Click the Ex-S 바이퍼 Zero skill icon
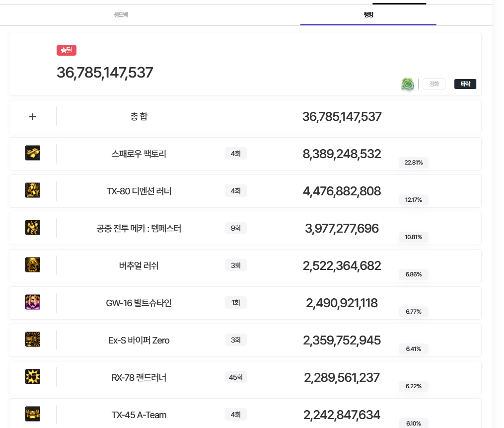Screen dimensions: 504x428 click(x=33, y=340)
